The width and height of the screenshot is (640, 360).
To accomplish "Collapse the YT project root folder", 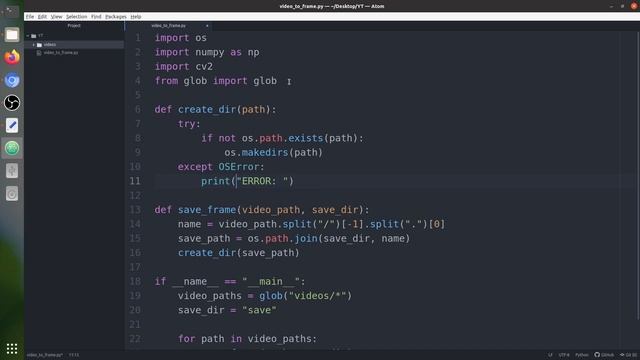I will [28, 36].
